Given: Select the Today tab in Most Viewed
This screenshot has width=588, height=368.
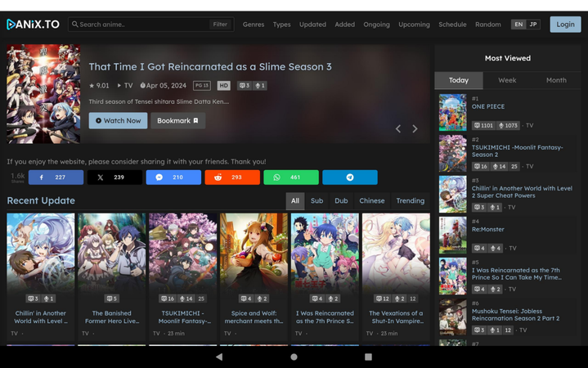Looking at the screenshot, I should tap(459, 80).
